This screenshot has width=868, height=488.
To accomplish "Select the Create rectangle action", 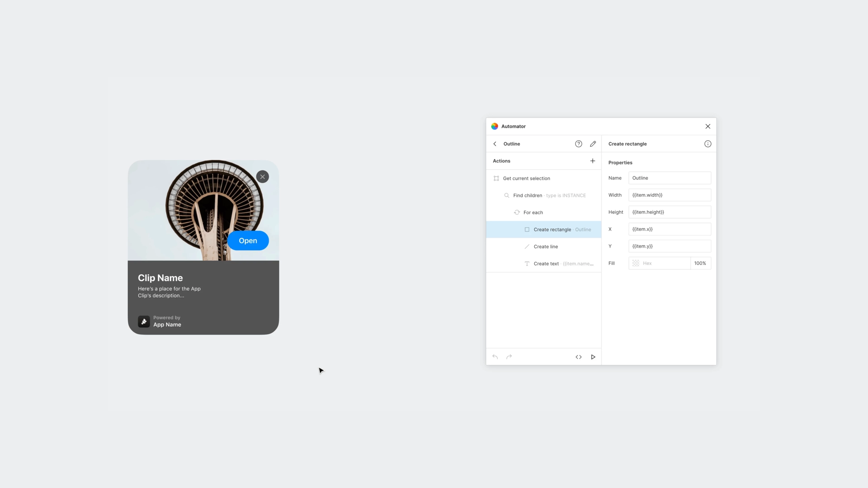I will [x=552, y=229].
